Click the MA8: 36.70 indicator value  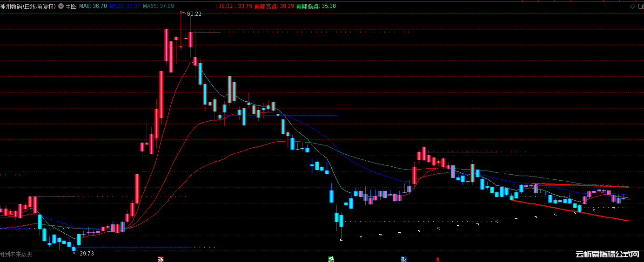(93, 6)
